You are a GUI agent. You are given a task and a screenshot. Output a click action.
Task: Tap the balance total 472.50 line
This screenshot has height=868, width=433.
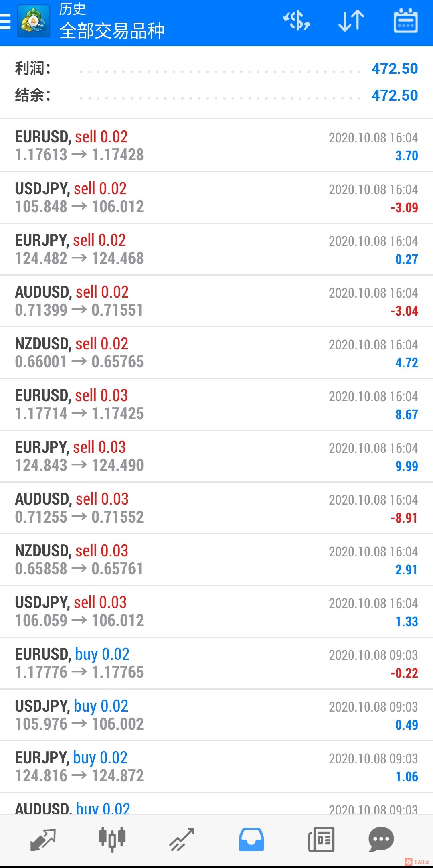coord(216,95)
